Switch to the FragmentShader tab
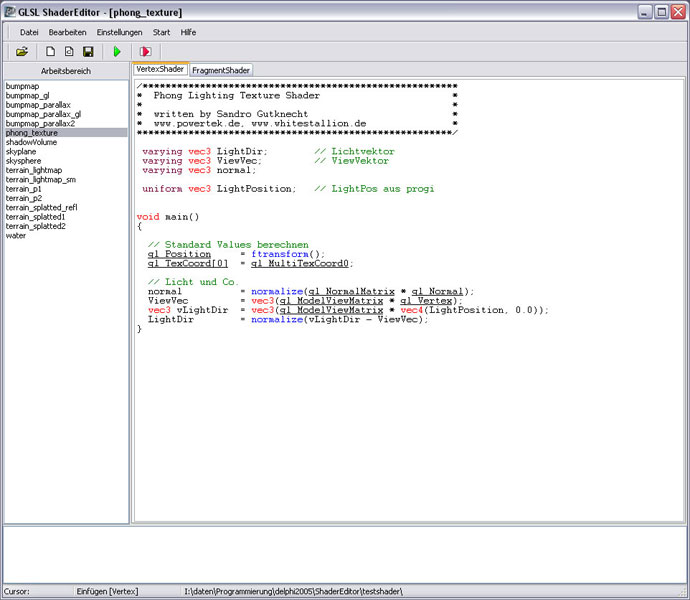The width and height of the screenshot is (690, 600). (222, 70)
